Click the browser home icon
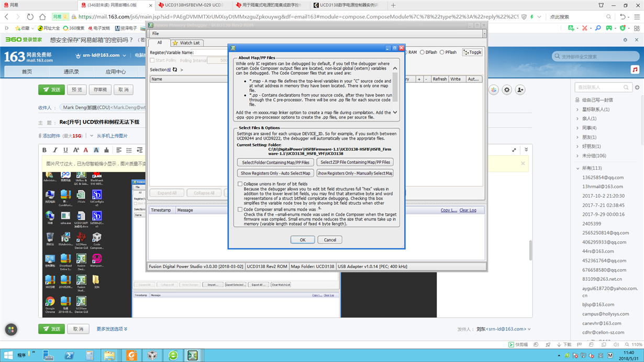This screenshot has width=644, height=362. pos(42,17)
